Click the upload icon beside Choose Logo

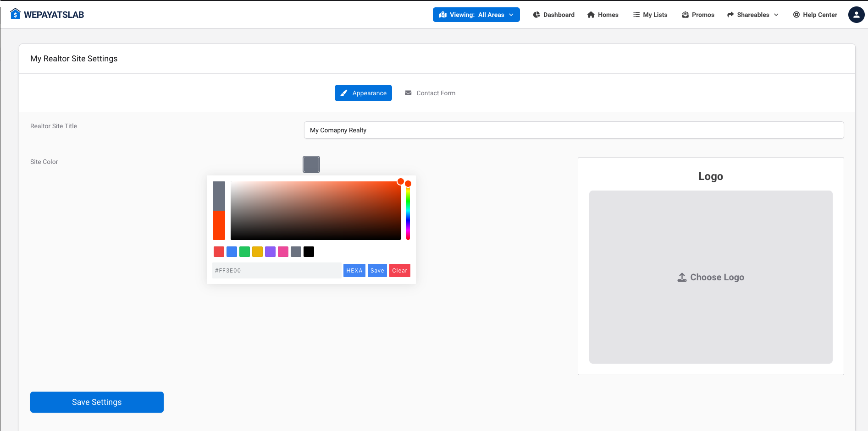[682, 277]
